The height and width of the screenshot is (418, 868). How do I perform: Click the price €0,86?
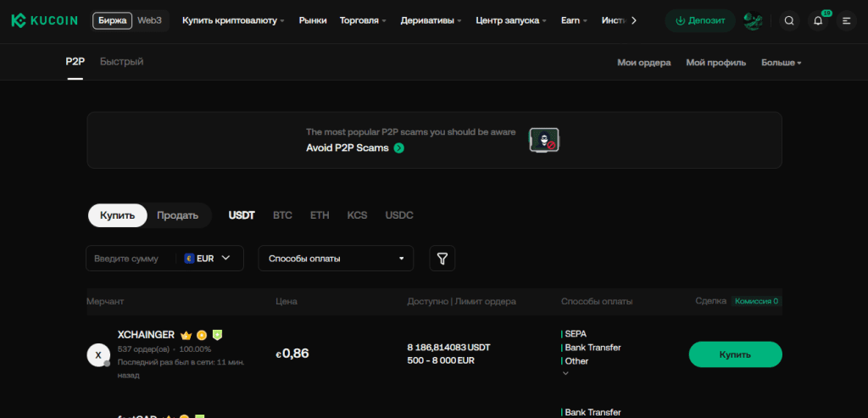[x=292, y=354]
